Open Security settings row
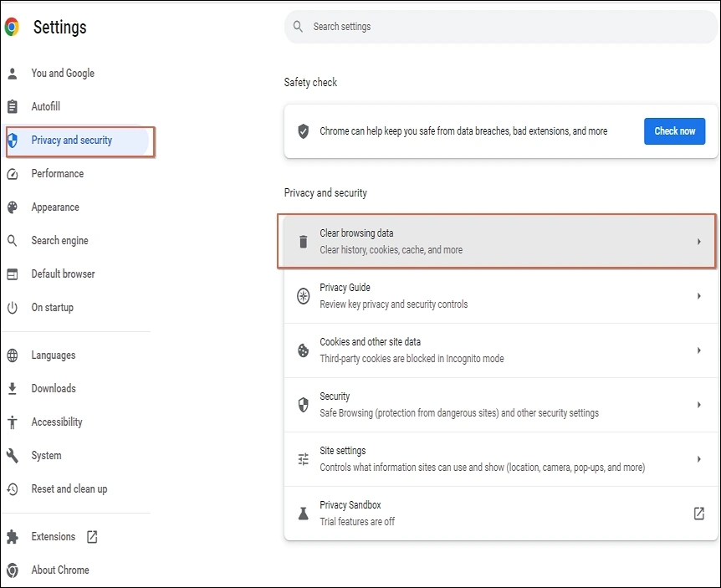 [501, 405]
